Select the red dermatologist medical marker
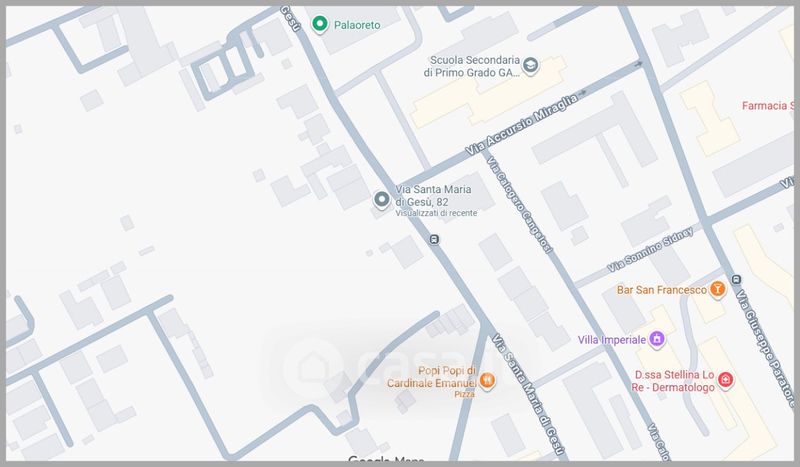Image resolution: width=800 pixels, height=467 pixels. click(726, 380)
